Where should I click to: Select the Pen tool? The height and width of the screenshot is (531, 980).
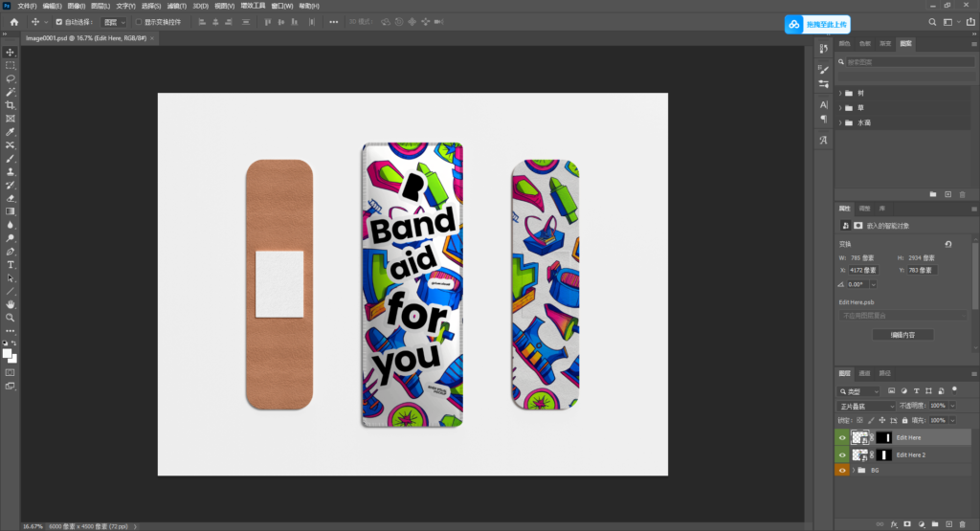(x=10, y=251)
